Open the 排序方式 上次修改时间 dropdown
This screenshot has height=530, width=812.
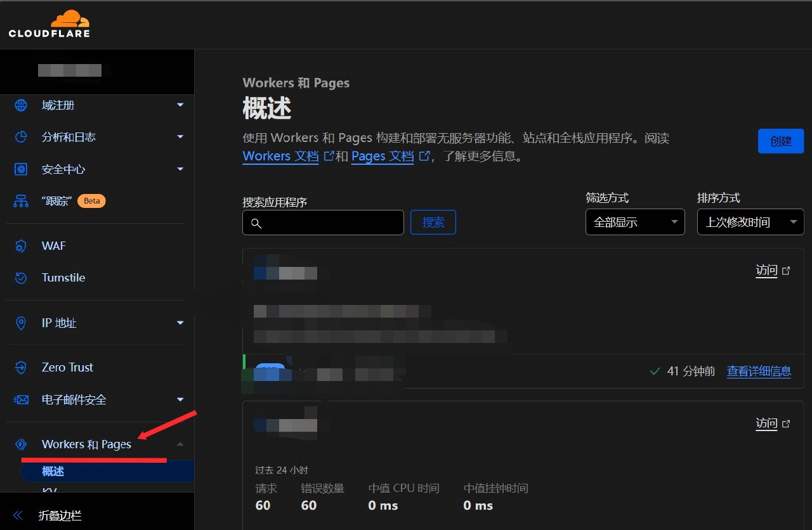[750, 222]
